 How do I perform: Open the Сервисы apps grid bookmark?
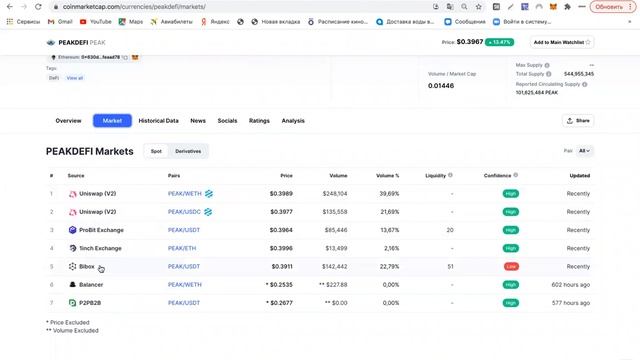(23, 22)
